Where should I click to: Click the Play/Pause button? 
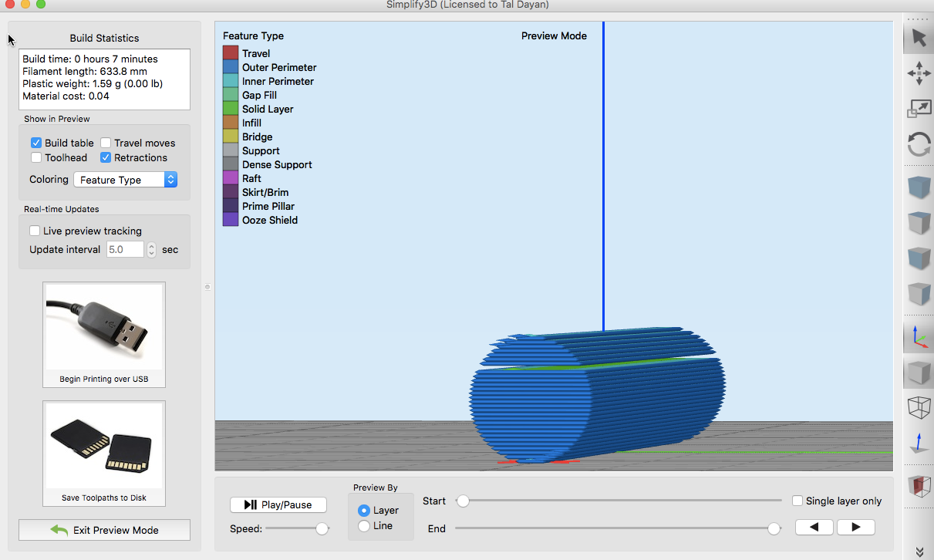click(x=278, y=504)
